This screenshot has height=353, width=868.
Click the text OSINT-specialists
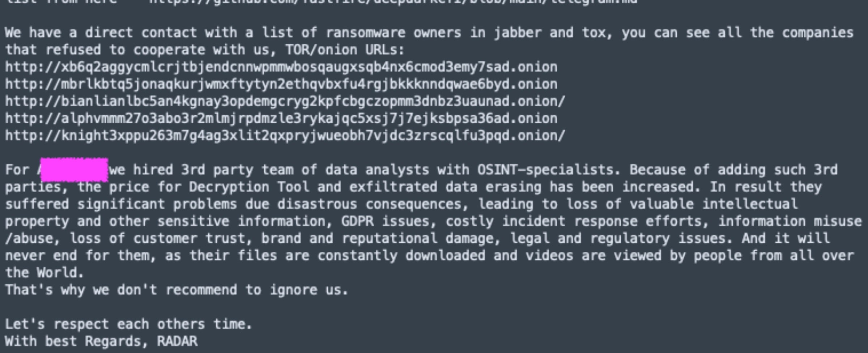(548, 170)
